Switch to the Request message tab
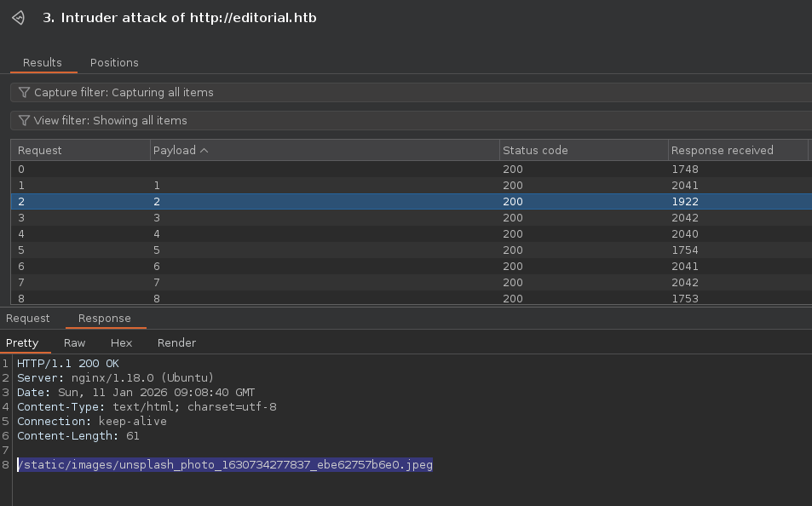The height and width of the screenshot is (506, 812). click(x=28, y=318)
